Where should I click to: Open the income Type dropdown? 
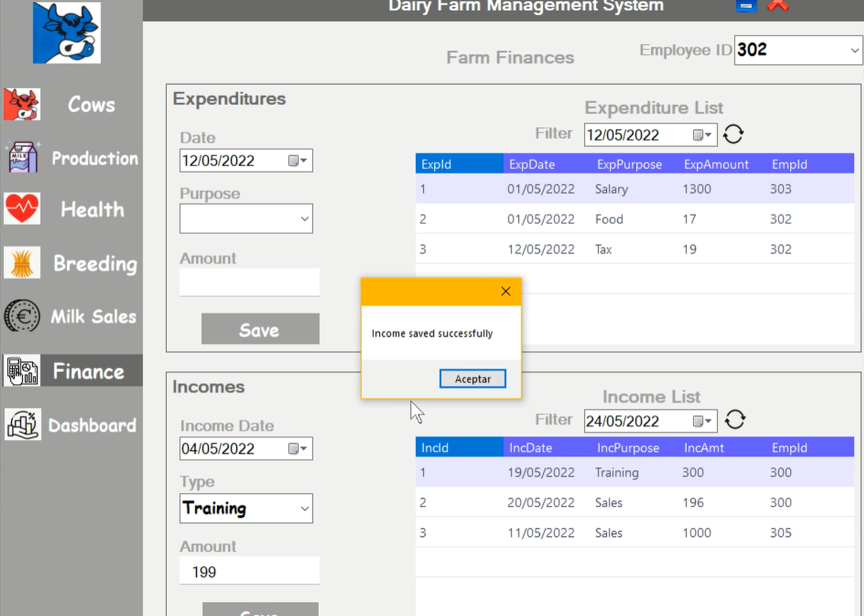305,509
